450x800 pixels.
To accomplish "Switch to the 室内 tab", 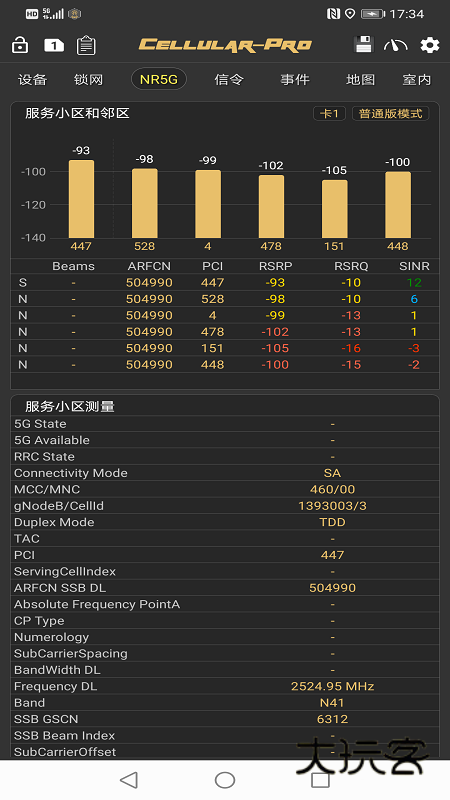I will pos(417,80).
